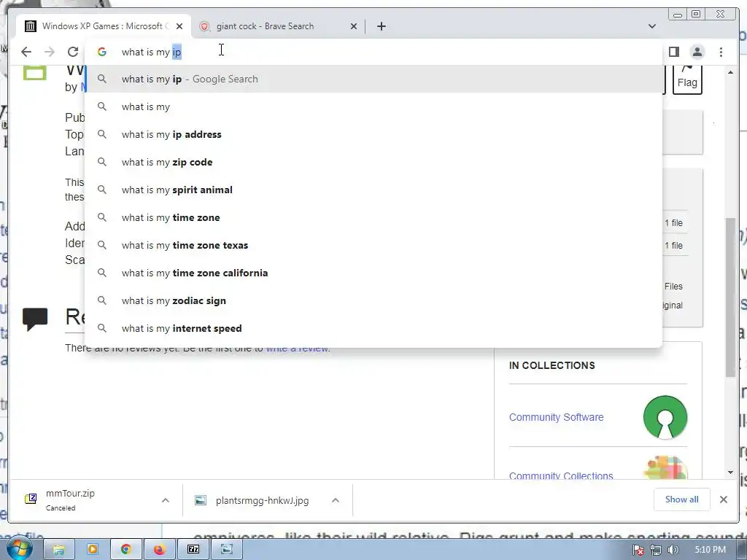This screenshot has width=747, height=560.
Task: Select the plain 'what is my' suggestion
Action: [373, 106]
